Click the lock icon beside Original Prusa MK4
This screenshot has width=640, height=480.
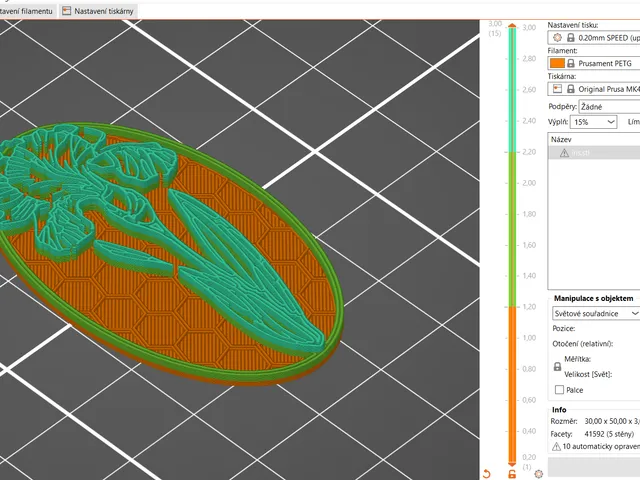click(x=571, y=89)
